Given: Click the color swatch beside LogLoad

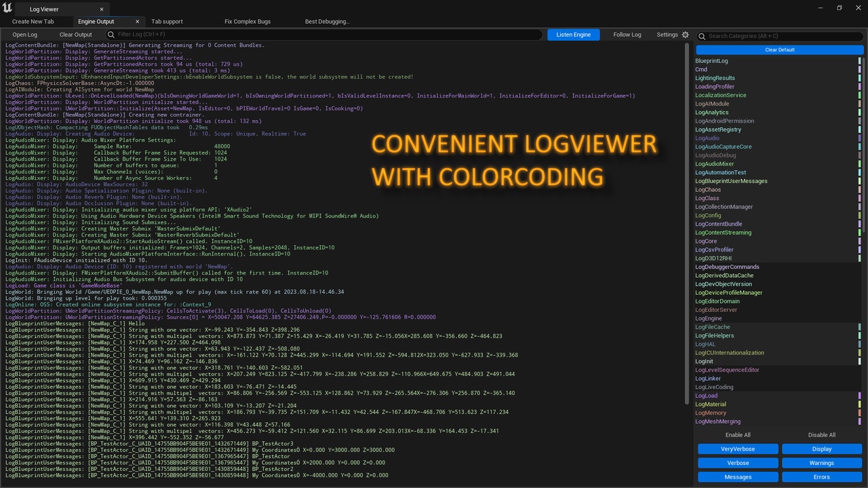Looking at the screenshot, I should [860, 396].
